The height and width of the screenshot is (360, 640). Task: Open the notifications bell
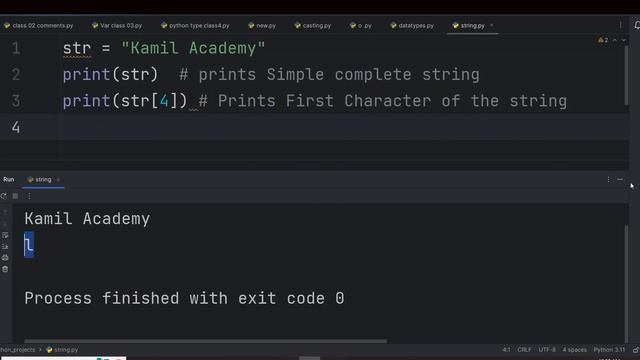637,25
